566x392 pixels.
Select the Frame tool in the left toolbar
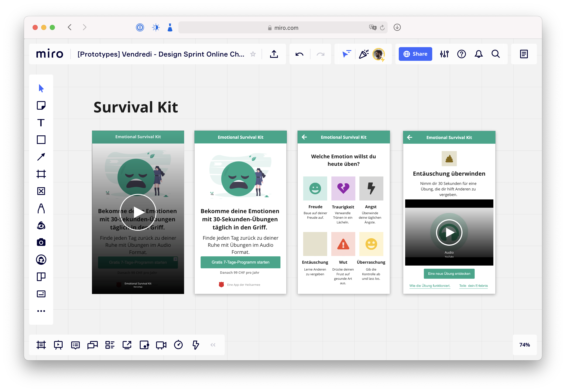tap(41, 174)
